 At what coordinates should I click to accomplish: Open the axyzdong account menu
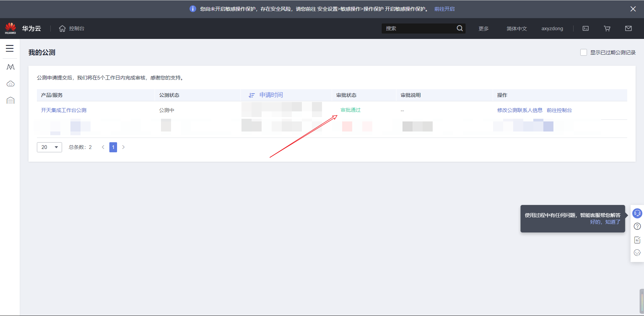tap(552, 29)
